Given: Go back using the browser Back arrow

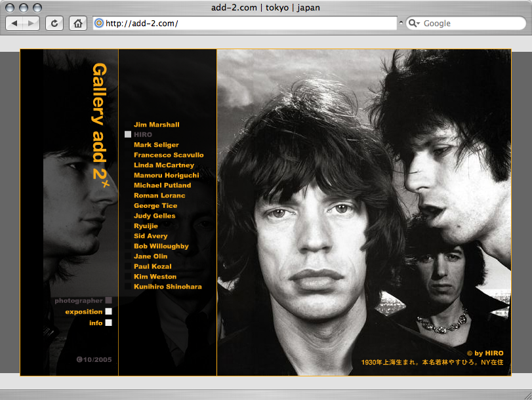Looking at the screenshot, I should pyautogui.click(x=14, y=23).
